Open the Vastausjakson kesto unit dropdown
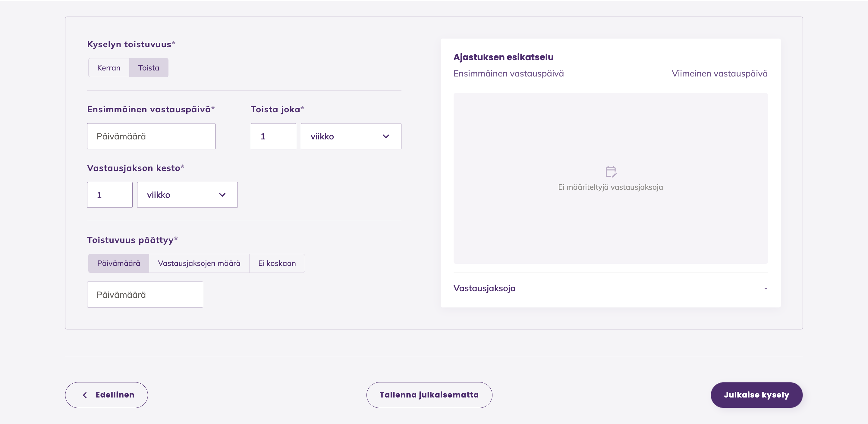 [x=187, y=195]
